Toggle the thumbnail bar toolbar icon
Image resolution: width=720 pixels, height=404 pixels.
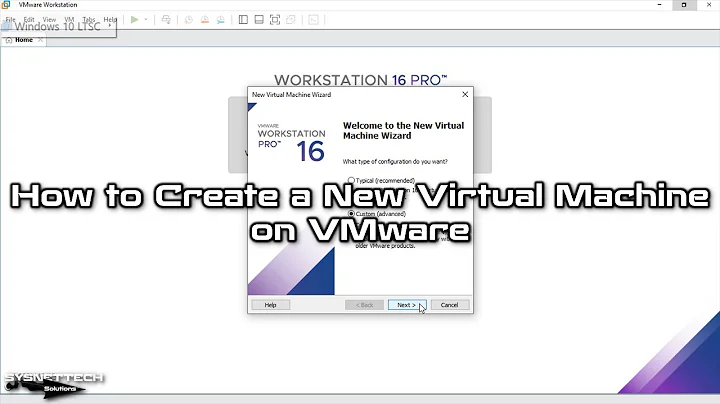pyautogui.click(x=259, y=20)
